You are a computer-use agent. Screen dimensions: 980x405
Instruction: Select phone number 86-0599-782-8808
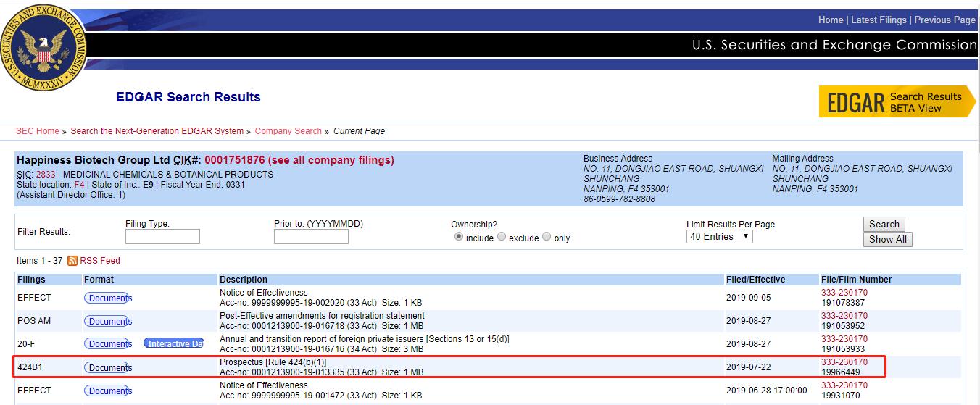point(619,199)
